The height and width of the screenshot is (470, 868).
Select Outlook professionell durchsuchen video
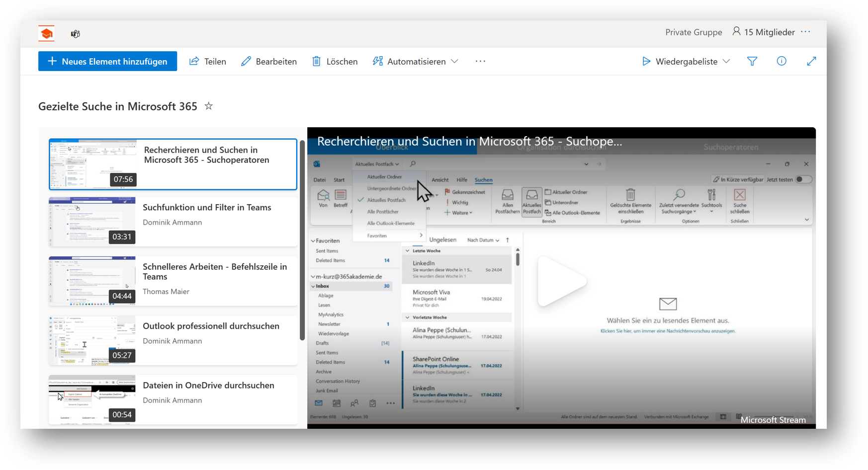(173, 340)
